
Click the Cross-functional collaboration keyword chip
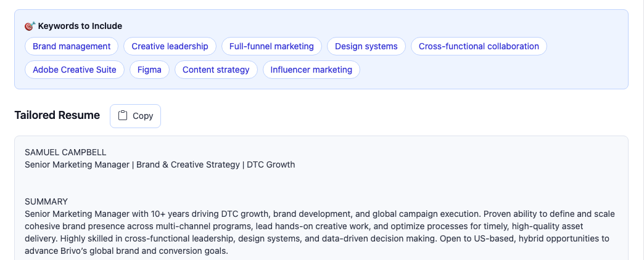pyautogui.click(x=479, y=46)
